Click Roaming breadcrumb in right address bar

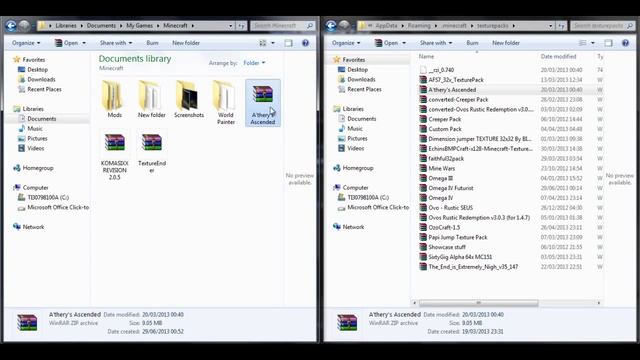pos(419,26)
